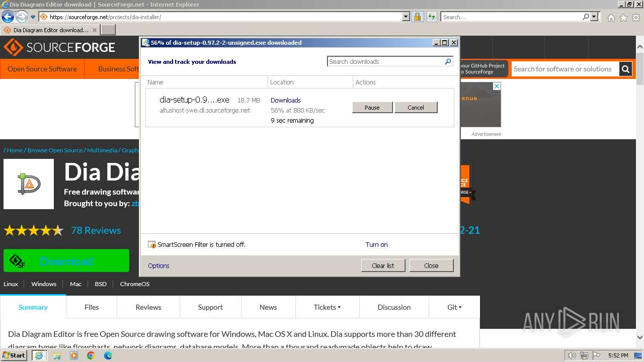
Task: Click the SourceForge logo in the header
Action: point(59,48)
